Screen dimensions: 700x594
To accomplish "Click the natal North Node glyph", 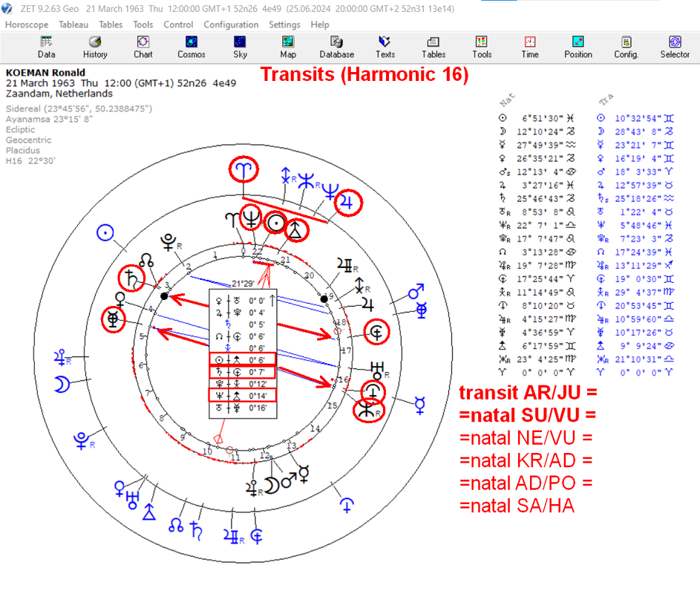I will [146, 260].
